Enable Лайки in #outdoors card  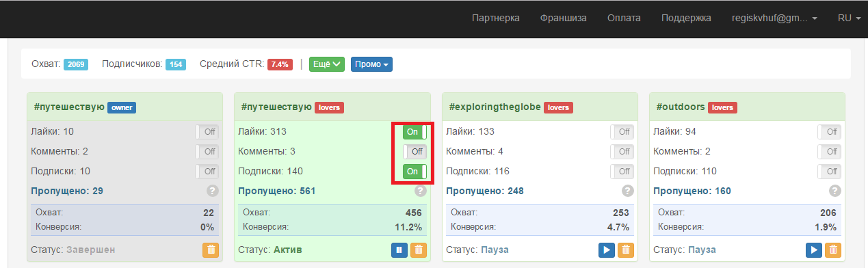coord(829,132)
